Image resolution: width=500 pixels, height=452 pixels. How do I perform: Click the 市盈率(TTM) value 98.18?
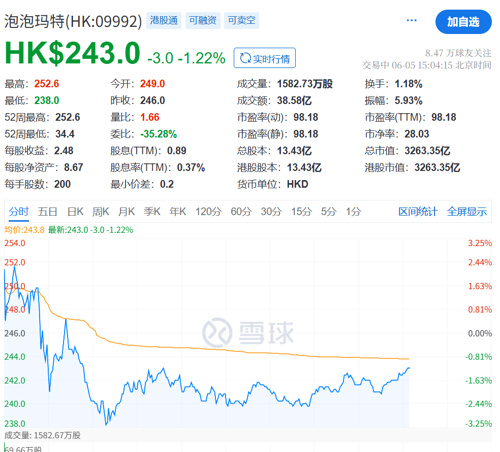(444, 117)
